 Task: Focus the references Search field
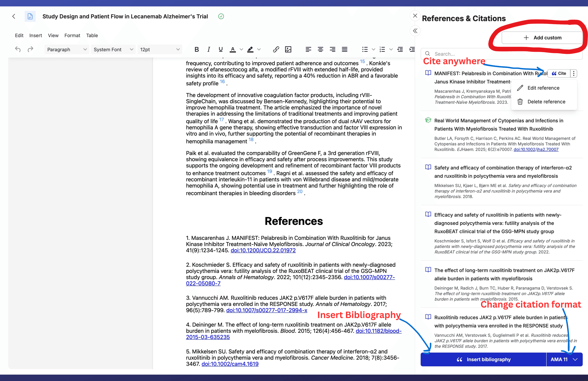pos(502,54)
